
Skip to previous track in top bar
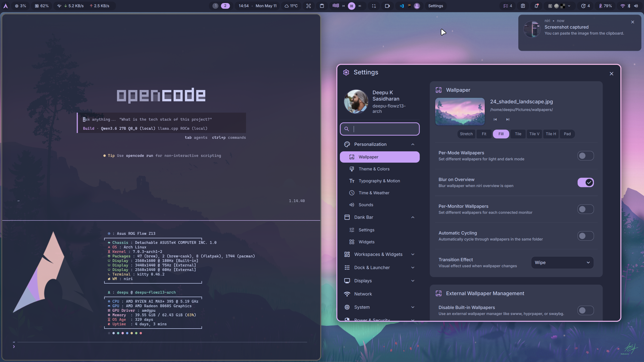click(x=343, y=6)
